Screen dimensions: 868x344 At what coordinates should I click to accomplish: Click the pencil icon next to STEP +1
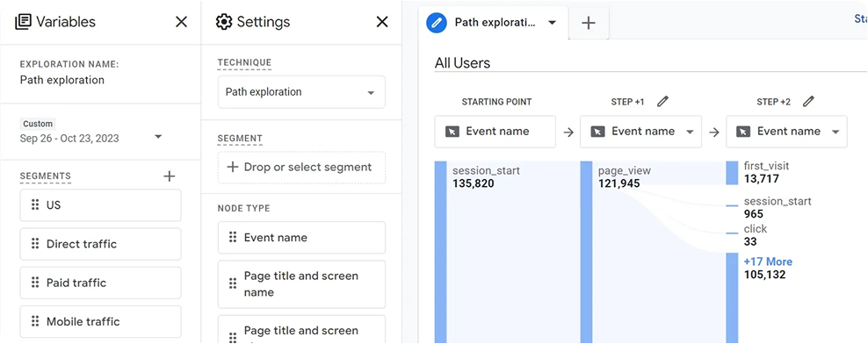pyautogui.click(x=662, y=102)
